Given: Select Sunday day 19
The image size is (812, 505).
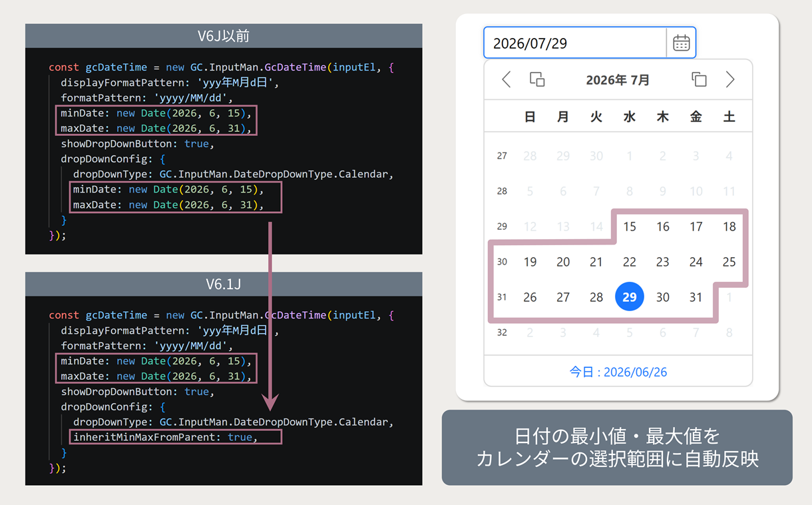Looking at the screenshot, I should (530, 262).
